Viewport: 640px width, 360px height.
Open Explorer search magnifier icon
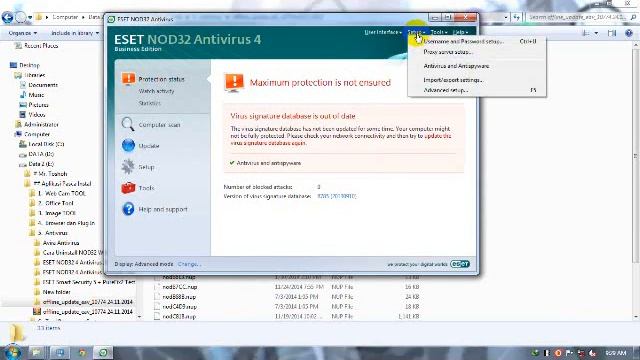(633, 17)
